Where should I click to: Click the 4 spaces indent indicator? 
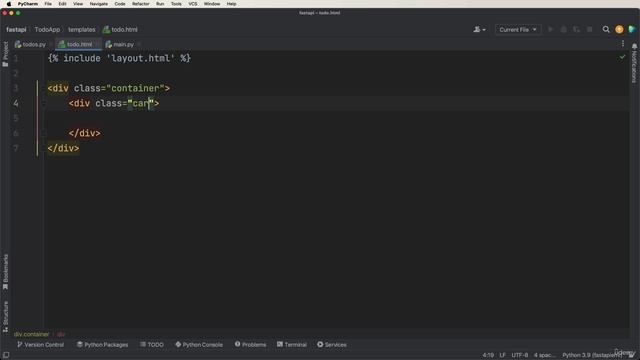coord(544,355)
